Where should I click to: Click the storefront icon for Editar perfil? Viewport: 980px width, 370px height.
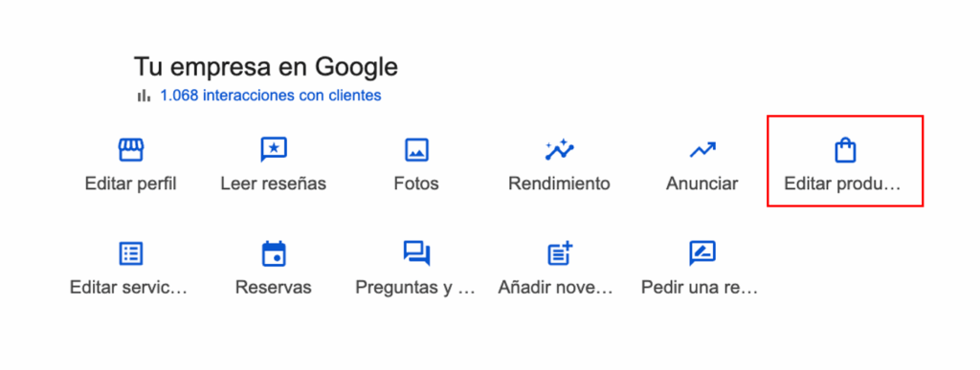click(131, 150)
